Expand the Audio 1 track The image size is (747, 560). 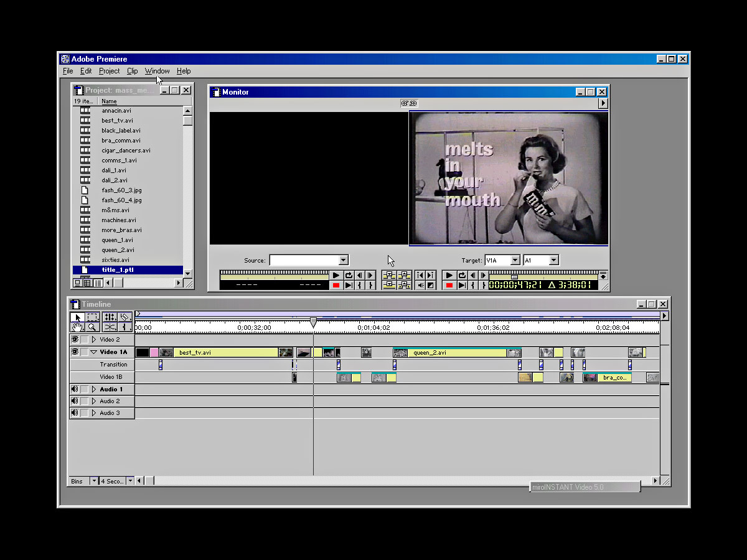pos(94,390)
